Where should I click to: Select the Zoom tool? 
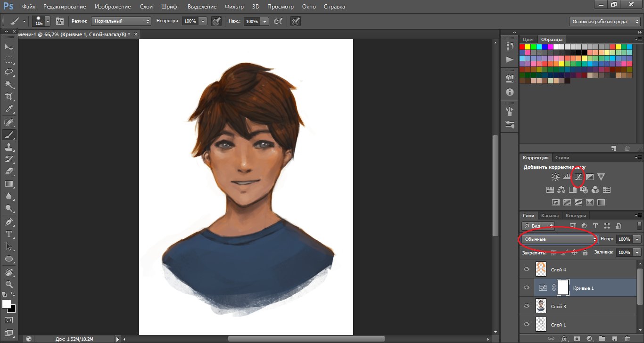tap(9, 284)
